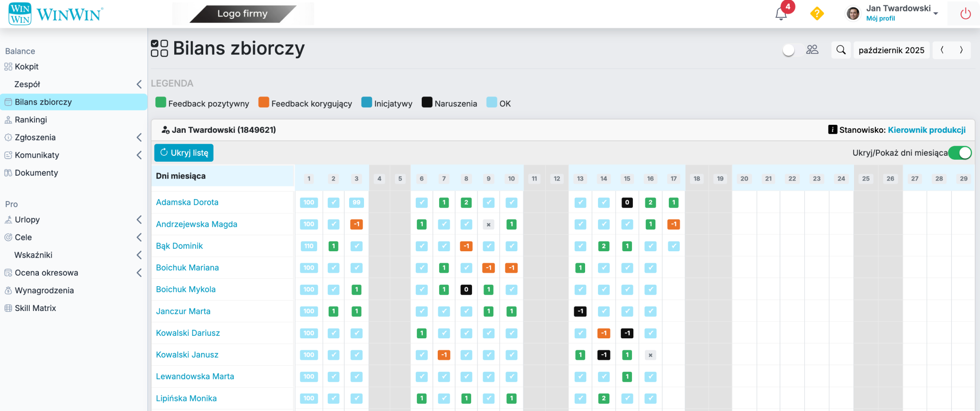The height and width of the screenshot is (411, 980).
Task: Click the red power logout icon
Action: pyautogui.click(x=965, y=13)
